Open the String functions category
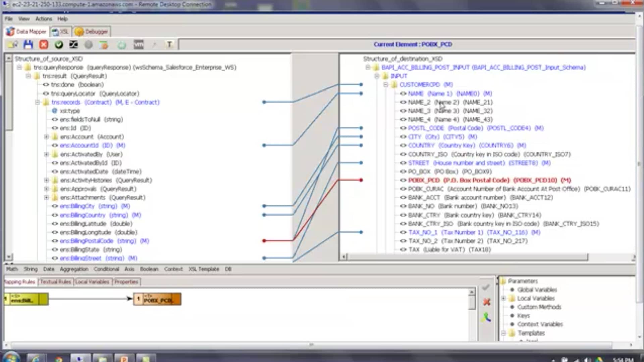The height and width of the screenshot is (362, 644). click(31, 269)
